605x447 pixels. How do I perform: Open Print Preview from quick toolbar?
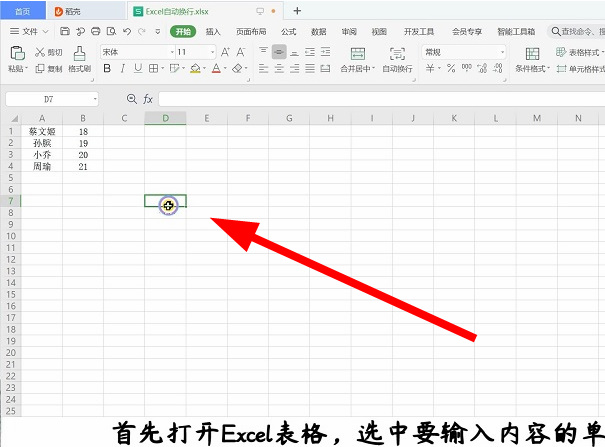[112, 31]
